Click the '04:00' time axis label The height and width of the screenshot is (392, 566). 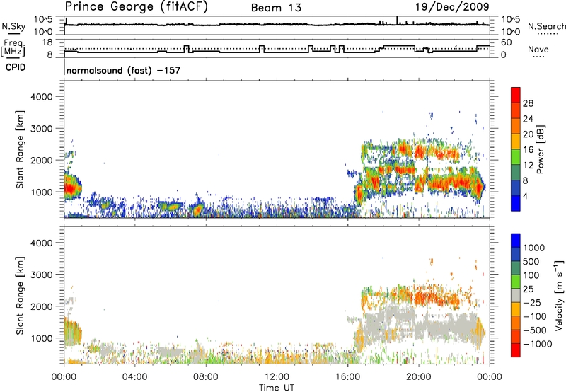click(134, 377)
